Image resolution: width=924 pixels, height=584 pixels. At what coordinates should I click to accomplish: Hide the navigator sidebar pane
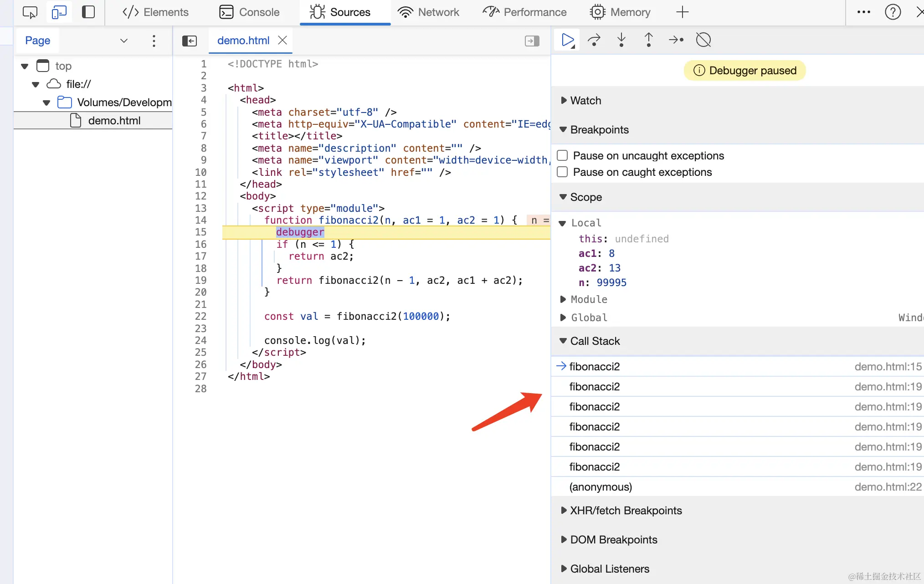pyautogui.click(x=190, y=41)
